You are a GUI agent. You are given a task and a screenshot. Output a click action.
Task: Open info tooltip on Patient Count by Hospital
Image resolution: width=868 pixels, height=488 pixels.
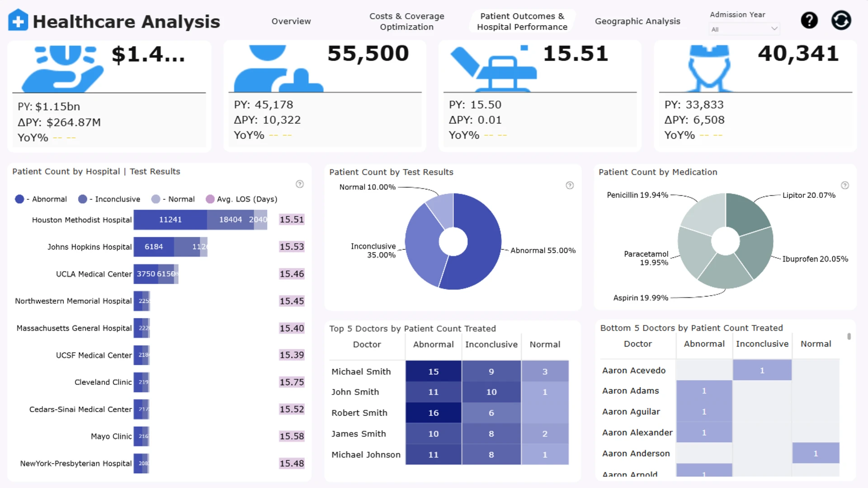(x=300, y=184)
